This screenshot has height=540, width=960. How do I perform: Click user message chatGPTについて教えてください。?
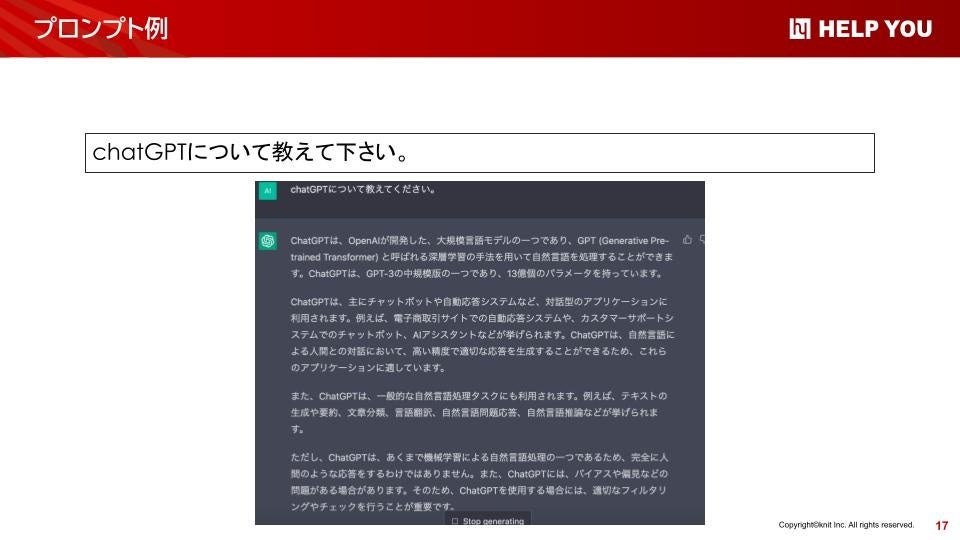point(363,190)
